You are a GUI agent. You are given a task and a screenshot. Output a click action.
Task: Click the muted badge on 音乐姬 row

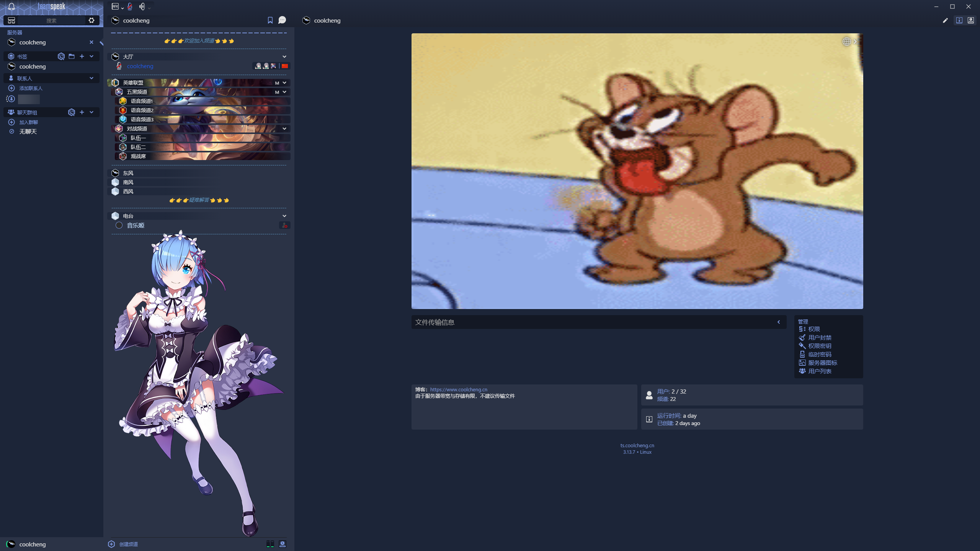[x=284, y=225]
